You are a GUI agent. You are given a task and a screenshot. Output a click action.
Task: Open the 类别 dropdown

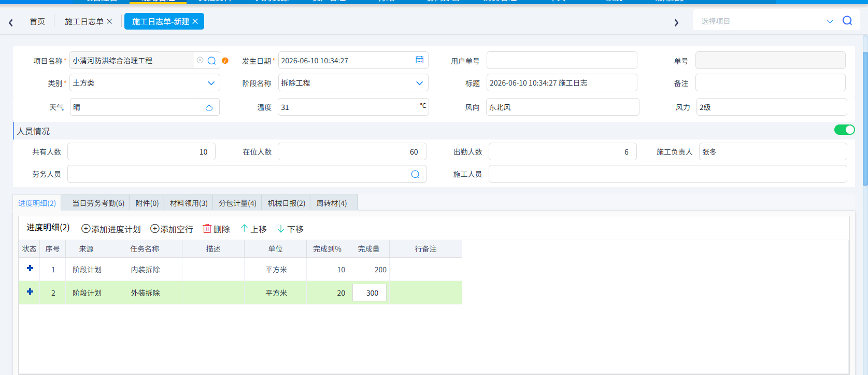coord(211,83)
